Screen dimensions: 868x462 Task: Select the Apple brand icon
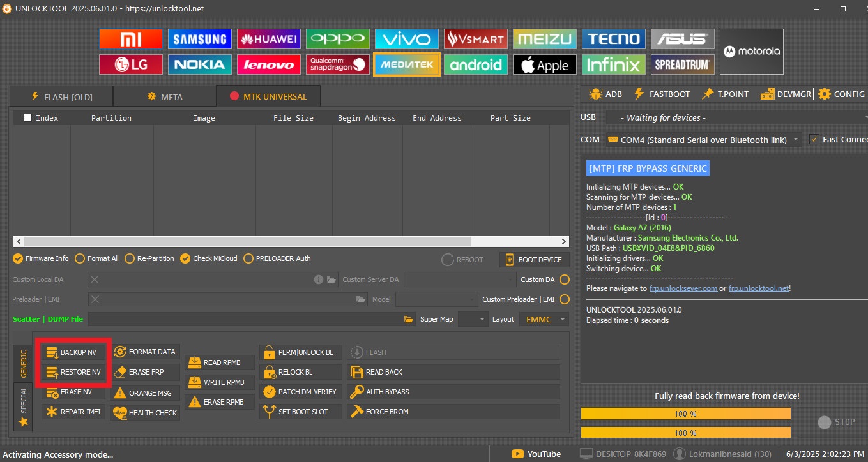(545, 64)
